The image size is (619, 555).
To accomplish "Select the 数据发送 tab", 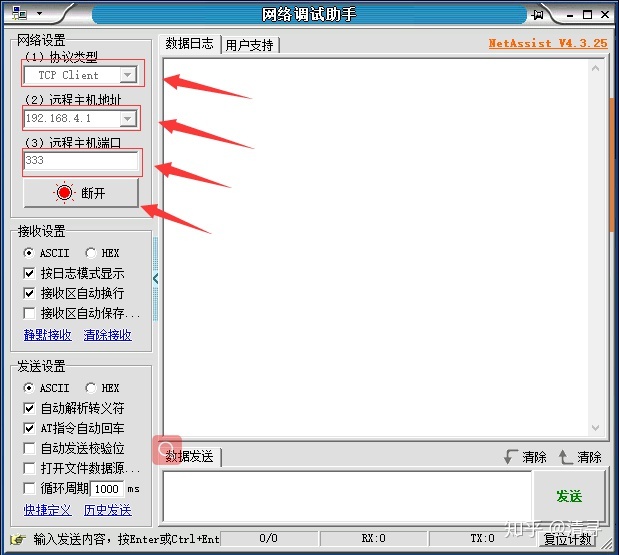I will tap(189, 457).
